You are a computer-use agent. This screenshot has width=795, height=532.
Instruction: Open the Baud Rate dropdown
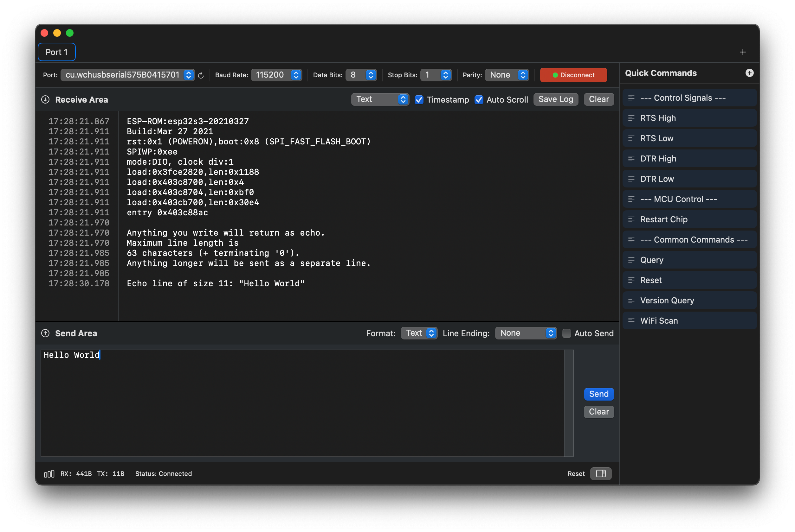pos(276,75)
